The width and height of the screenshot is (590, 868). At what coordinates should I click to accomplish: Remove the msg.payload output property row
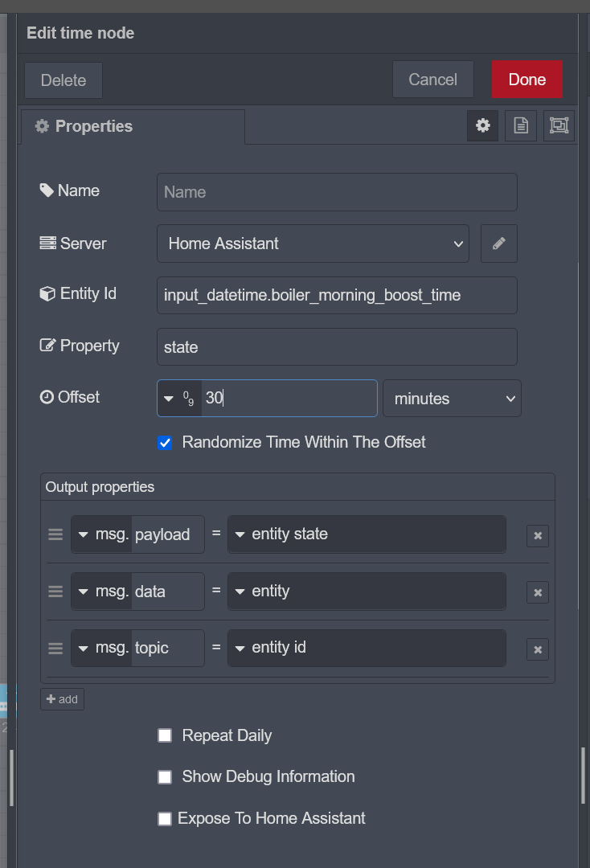coord(537,535)
